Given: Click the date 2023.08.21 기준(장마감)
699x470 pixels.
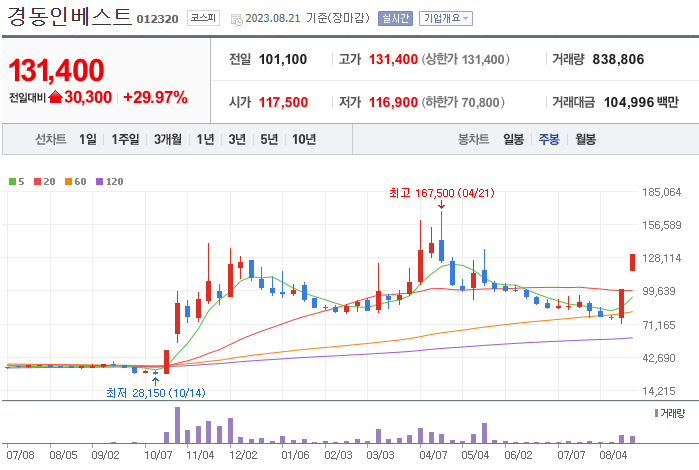Looking at the screenshot, I should click(308, 18).
